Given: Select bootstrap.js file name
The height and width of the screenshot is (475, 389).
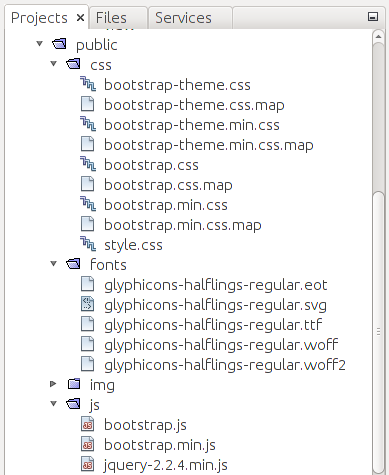Looking at the screenshot, I should pos(145,425).
